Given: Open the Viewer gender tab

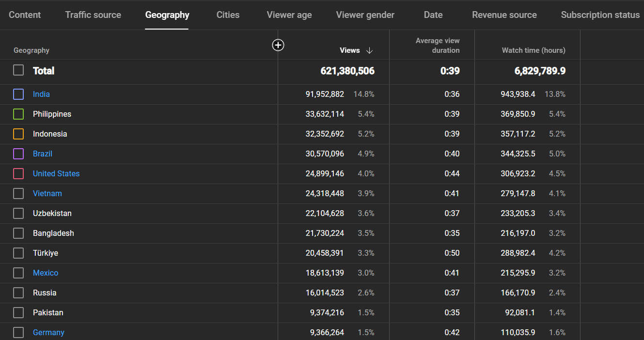Looking at the screenshot, I should coord(365,15).
